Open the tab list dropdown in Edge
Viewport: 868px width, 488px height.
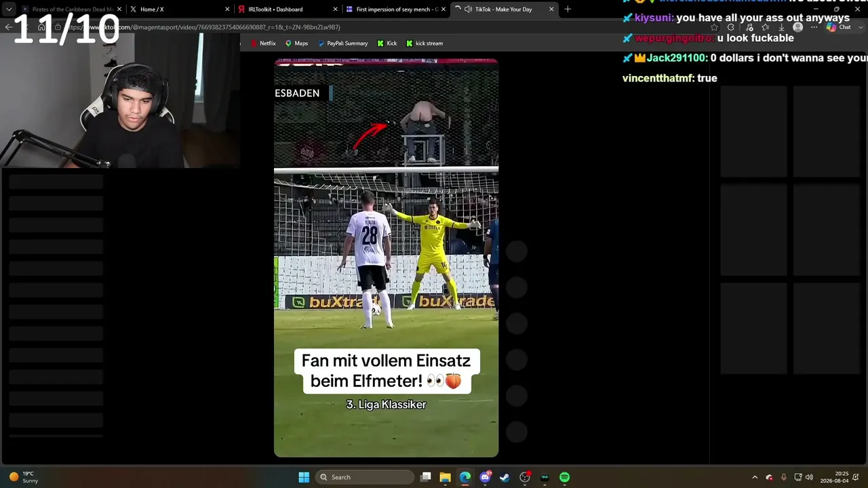(x=9, y=9)
